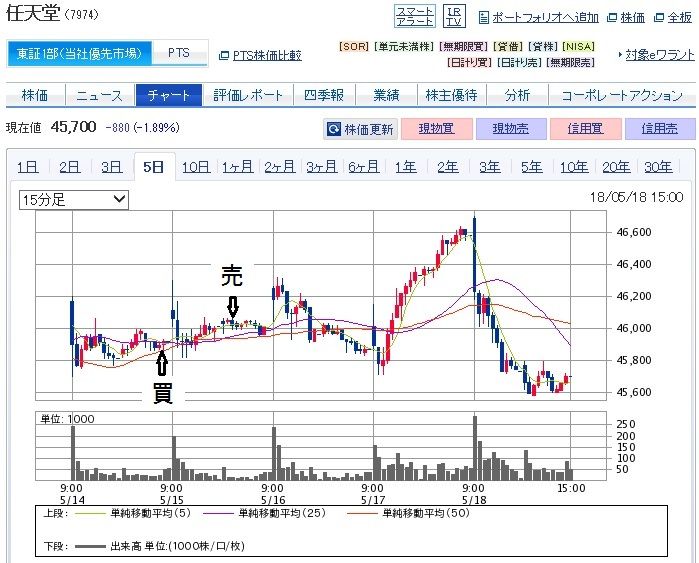Click the 現物売 button
Screen dimensions: 699x563
pyautogui.click(x=511, y=129)
